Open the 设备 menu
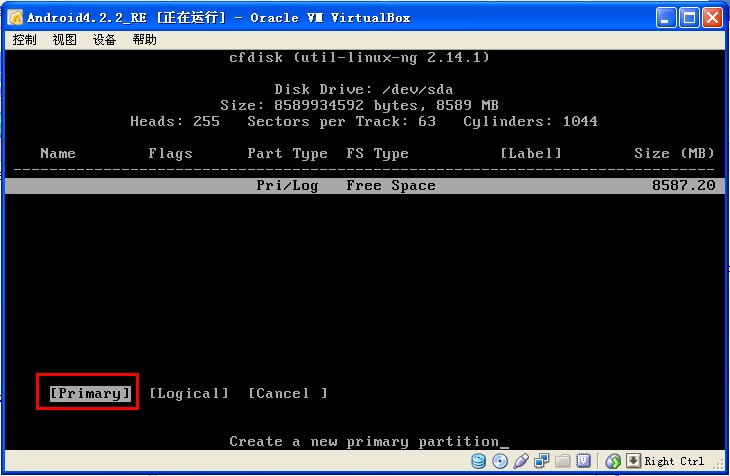 point(104,40)
